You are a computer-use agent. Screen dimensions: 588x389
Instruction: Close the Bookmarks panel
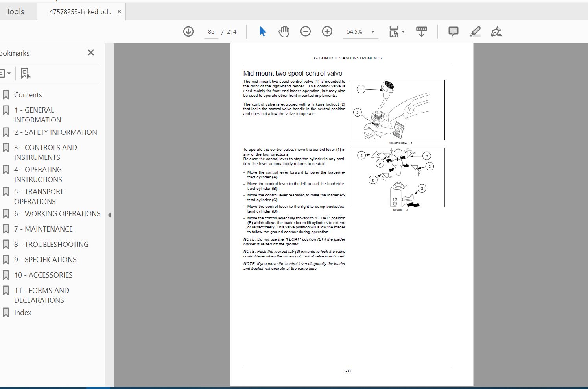tap(91, 52)
